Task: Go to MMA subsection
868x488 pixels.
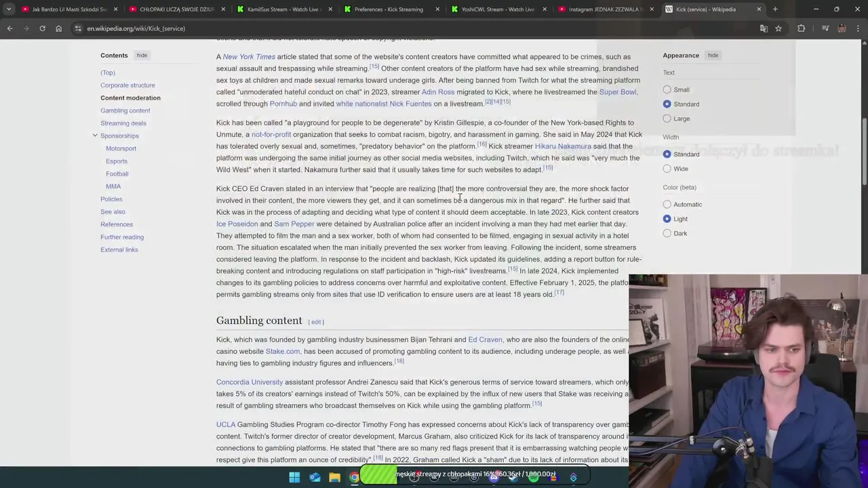Action: click(113, 186)
